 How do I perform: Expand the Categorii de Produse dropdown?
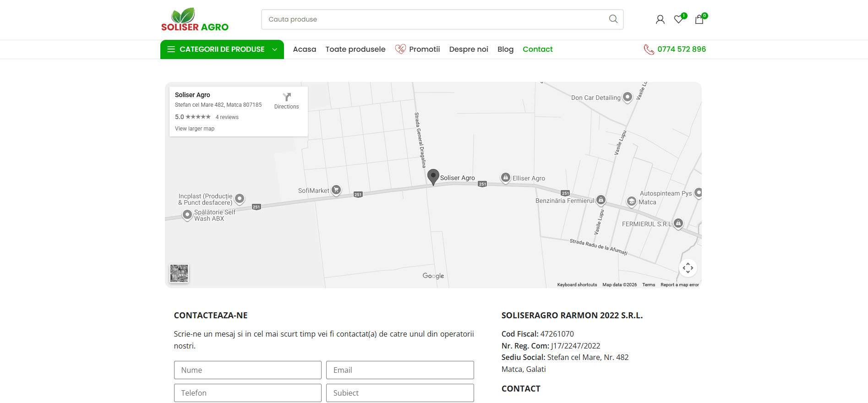(x=222, y=49)
